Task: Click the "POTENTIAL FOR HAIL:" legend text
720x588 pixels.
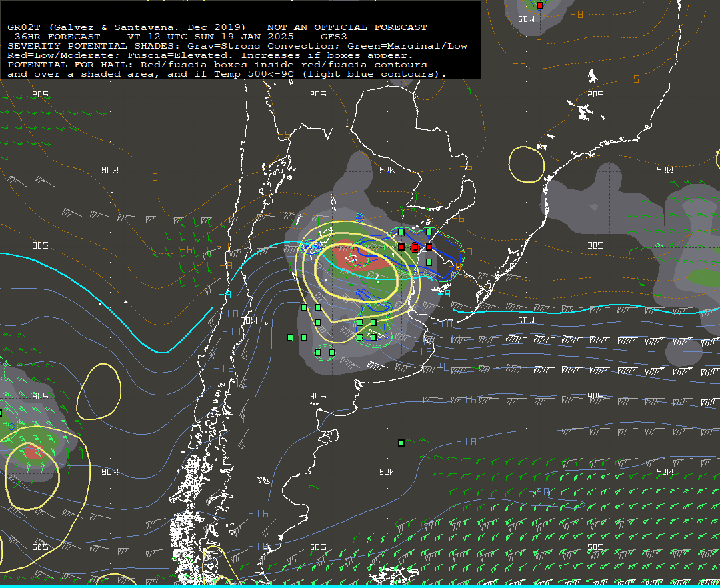Action: 70,65
